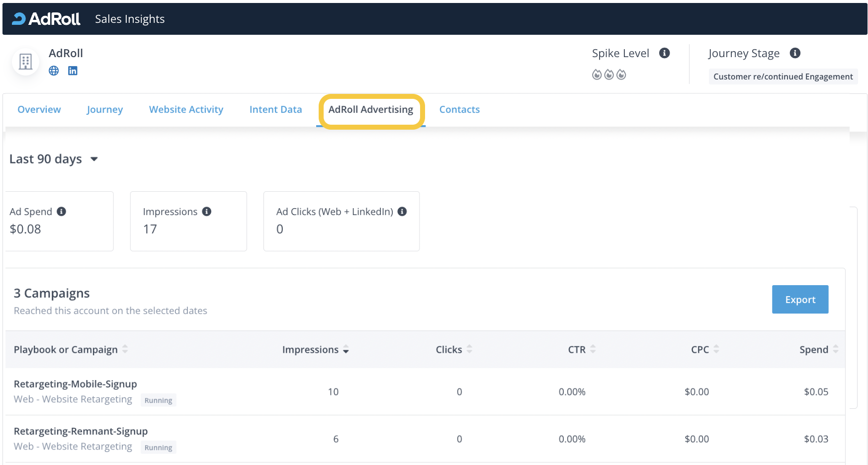Open the company website globe icon
The height and width of the screenshot is (465, 868).
tap(54, 71)
